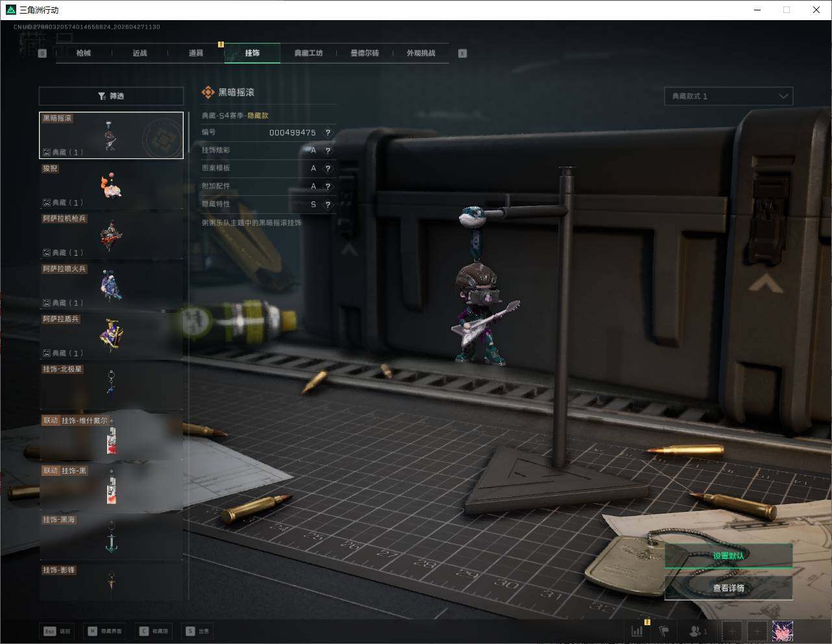Open the friends/team icon

pyautogui.click(x=698, y=631)
